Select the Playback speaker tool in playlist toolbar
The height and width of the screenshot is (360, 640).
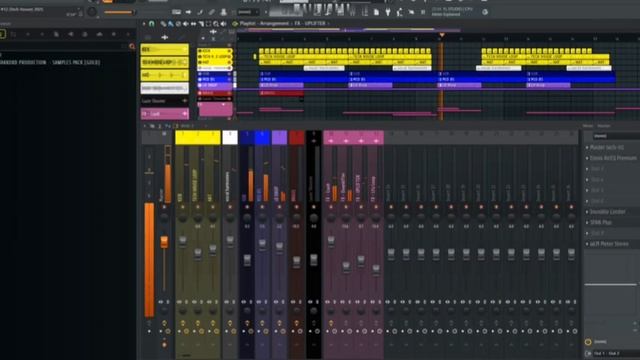[x=223, y=24]
